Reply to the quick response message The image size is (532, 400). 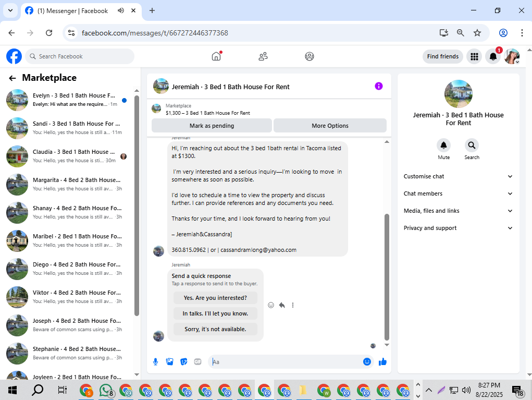click(x=282, y=305)
